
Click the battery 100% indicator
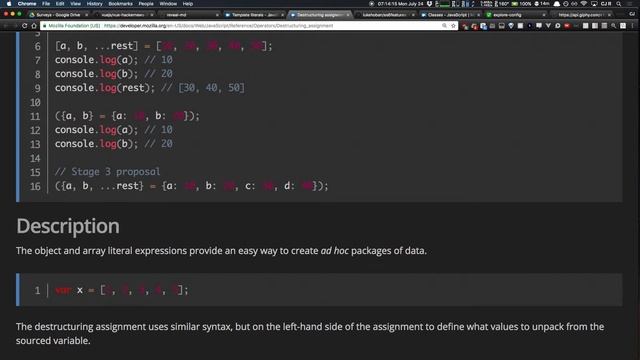pyautogui.click(x=522, y=4)
